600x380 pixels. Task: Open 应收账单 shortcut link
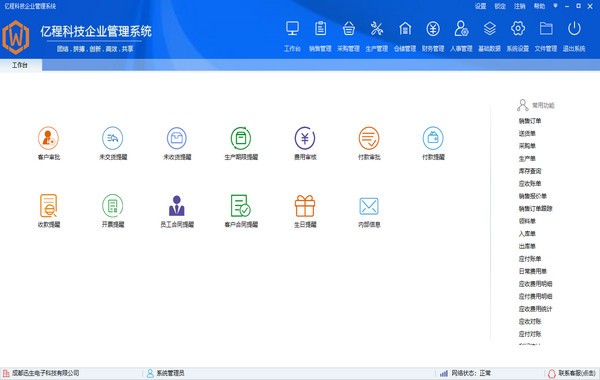[530, 184]
